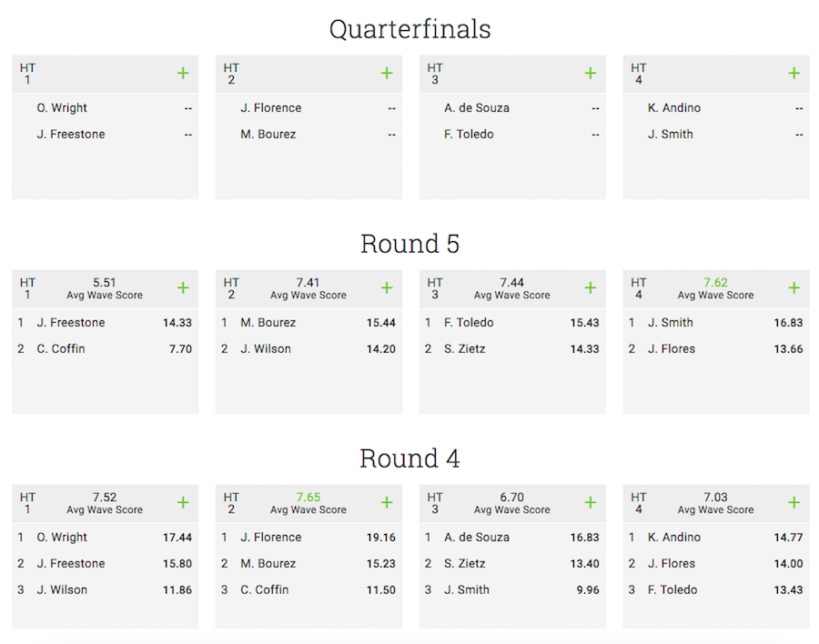Expand Quarterfinals Heat 1 plus icon

click(x=183, y=73)
